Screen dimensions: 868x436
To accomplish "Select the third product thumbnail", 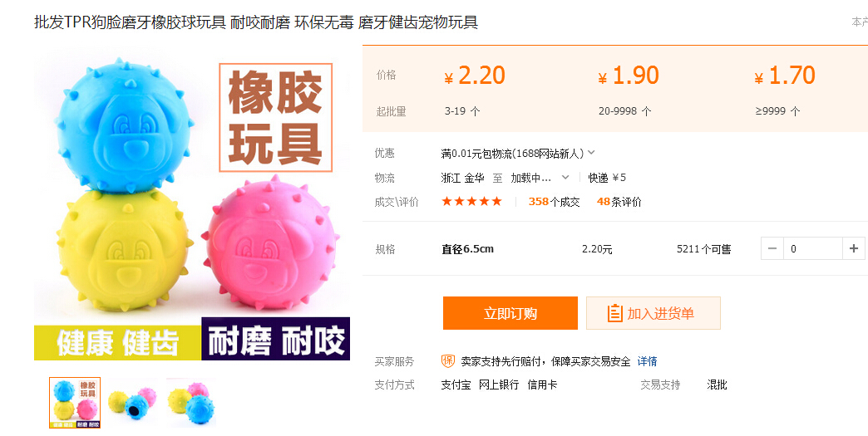I will (x=190, y=403).
